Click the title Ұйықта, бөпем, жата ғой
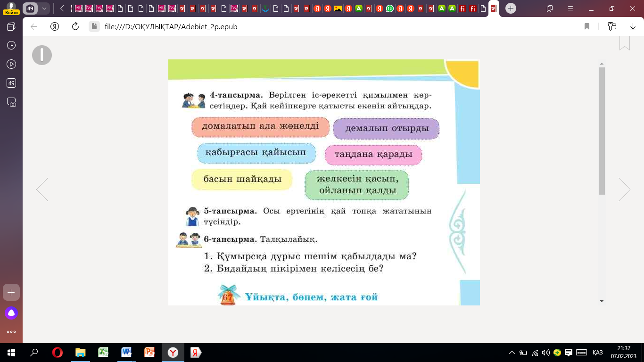This screenshot has height=362, width=644. (312, 297)
